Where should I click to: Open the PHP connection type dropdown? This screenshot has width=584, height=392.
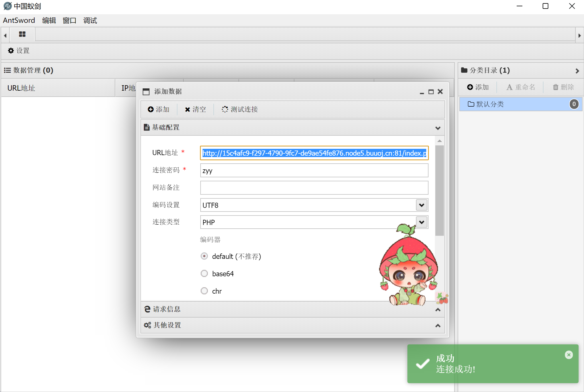coord(421,222)
